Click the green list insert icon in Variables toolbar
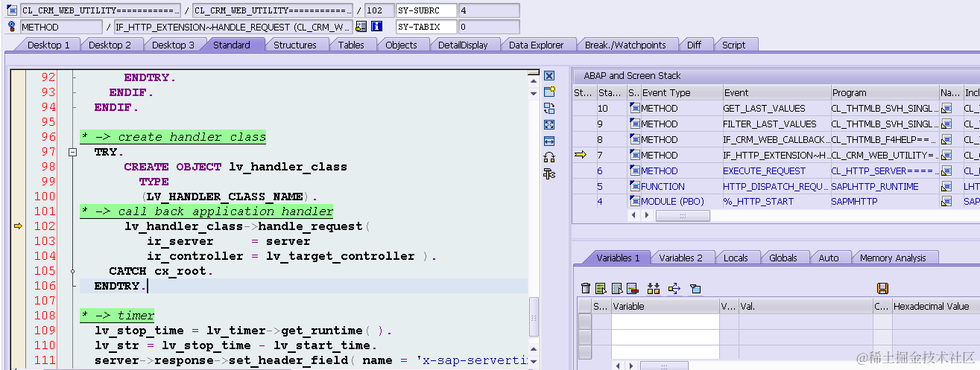 click(601, 288)
